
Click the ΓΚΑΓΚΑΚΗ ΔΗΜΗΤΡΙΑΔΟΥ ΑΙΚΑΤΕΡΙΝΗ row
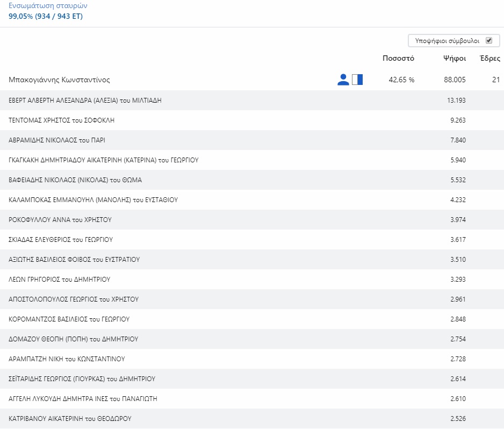click(x=104, y=160)
